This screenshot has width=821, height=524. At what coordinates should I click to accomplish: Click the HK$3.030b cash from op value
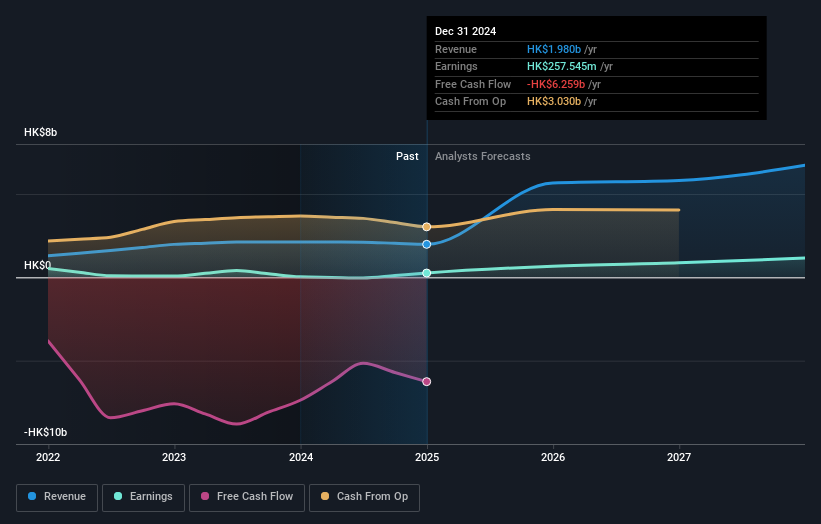[x=554, y=102]
